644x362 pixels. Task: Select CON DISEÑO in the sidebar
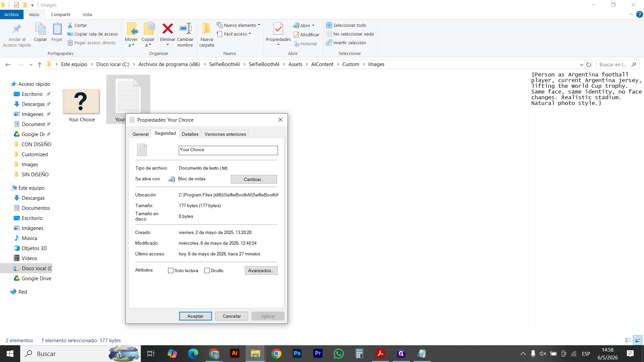[x=36, y=144]
